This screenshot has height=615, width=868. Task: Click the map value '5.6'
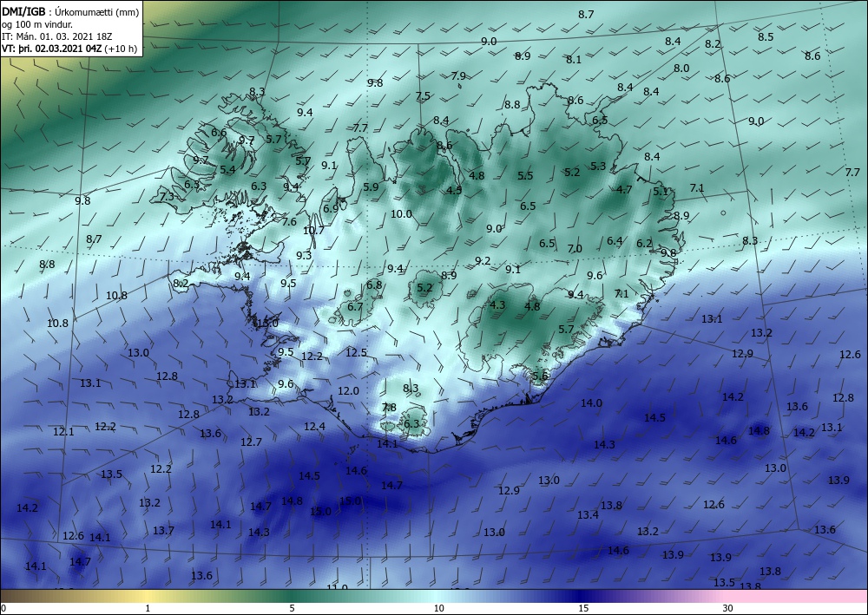[540, 376]
